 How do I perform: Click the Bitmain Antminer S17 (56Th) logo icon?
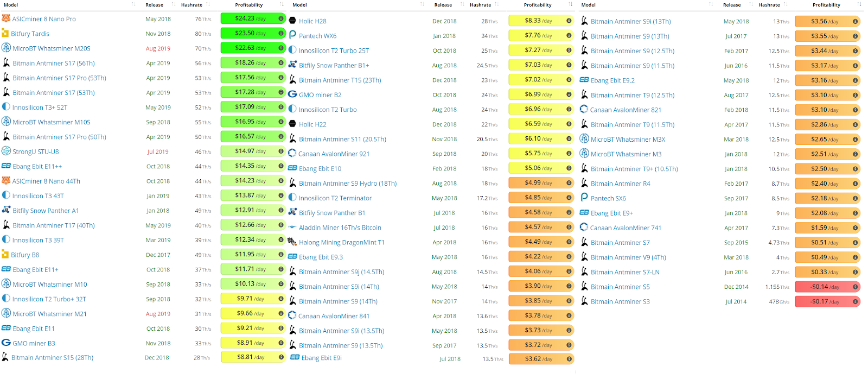(x=6, y=63)
